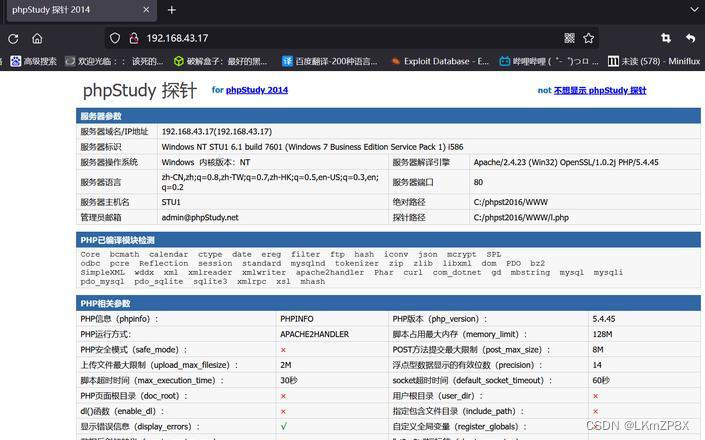The width and height of the screenshot is (705, 440).
Task: Open the 哔哩哔哩 bookmark
Action: pos(549,61)
